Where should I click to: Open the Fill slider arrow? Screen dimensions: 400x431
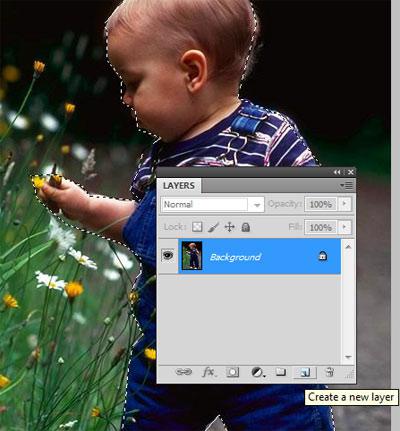pos(345,227)
